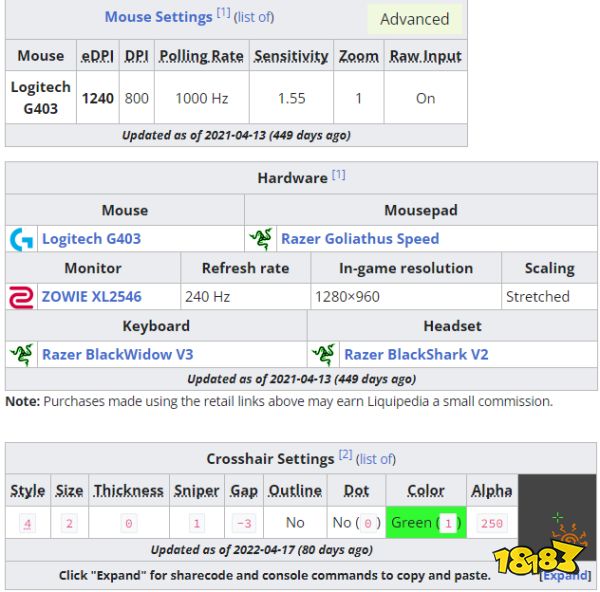This screenshot has height=592, width=600.
Task: Click the green Color cell swatch
Action: 426,523
